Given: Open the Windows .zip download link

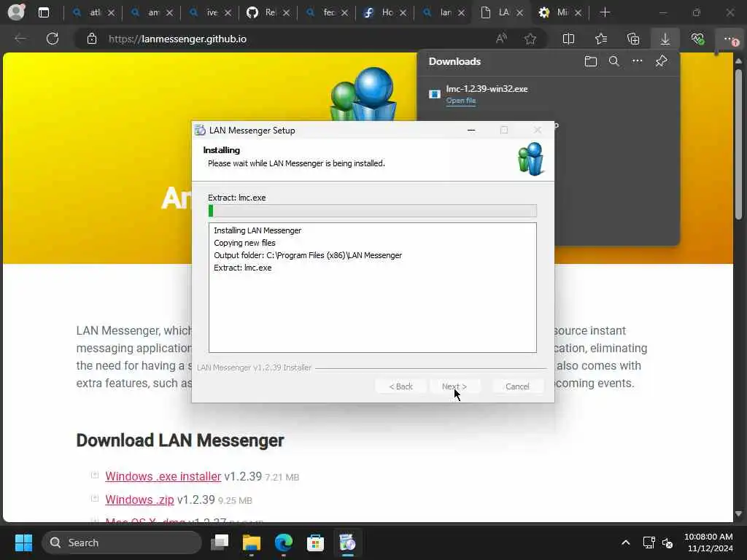Looking at the screenshot, I should pyautogui.click(x=139, y=499).
